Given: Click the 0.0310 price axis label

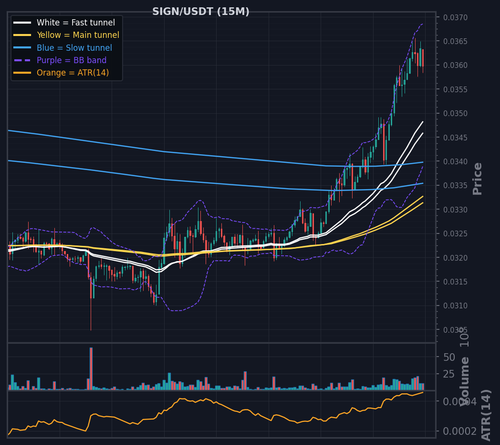Looking at the screenshot, I should coord(455,306).
